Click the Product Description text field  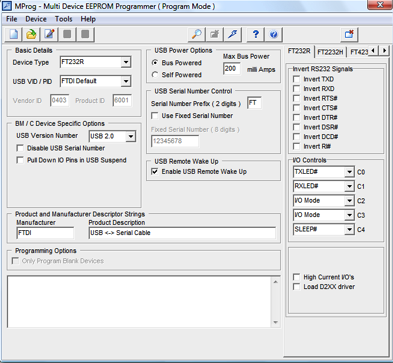coord(183,233)
